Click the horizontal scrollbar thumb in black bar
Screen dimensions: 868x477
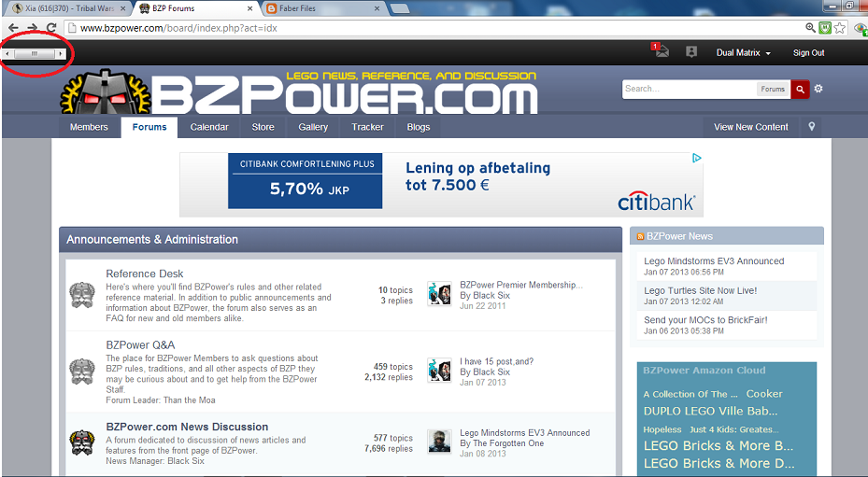(x=35, y=54)
